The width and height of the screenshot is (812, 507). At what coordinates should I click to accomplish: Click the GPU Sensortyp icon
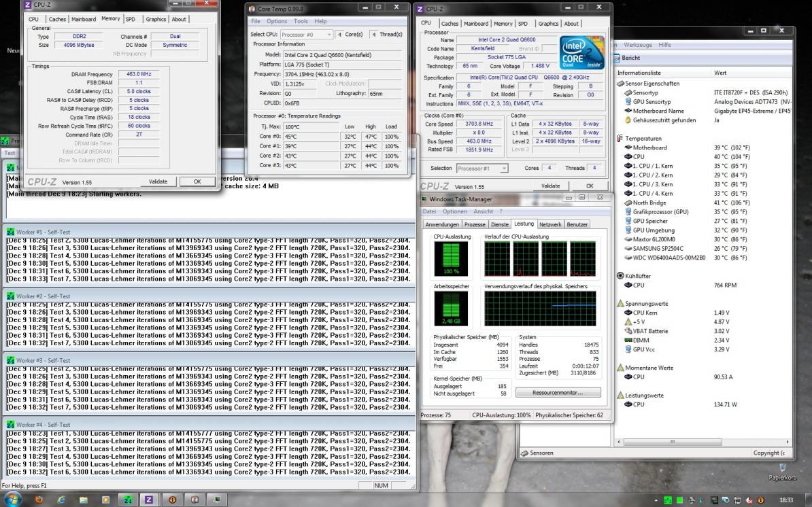tap(628, 101)
